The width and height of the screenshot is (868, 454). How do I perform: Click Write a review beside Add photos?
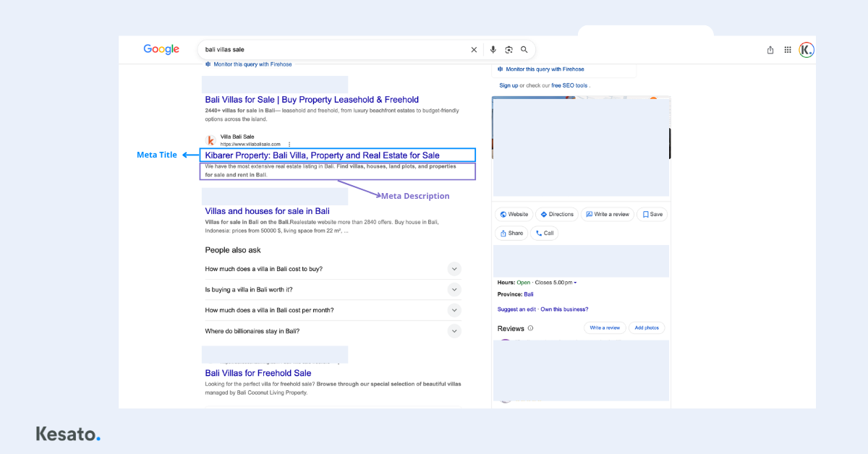(605, 328)
